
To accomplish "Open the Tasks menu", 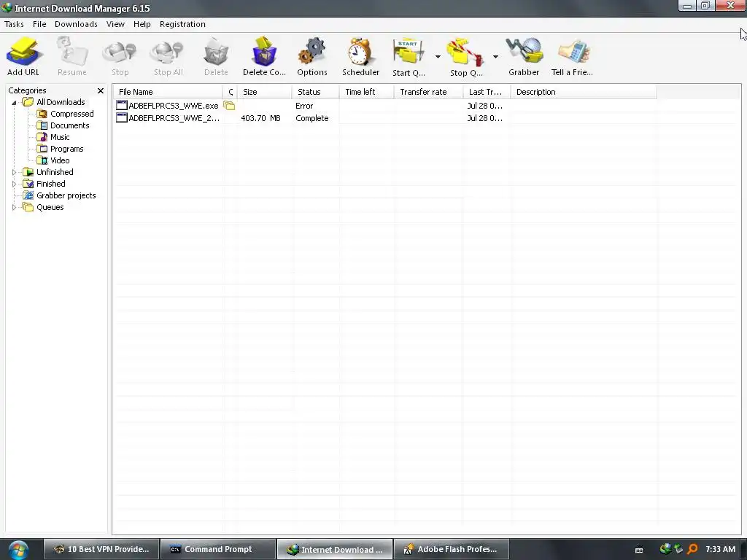I will (x=14, y=24).
